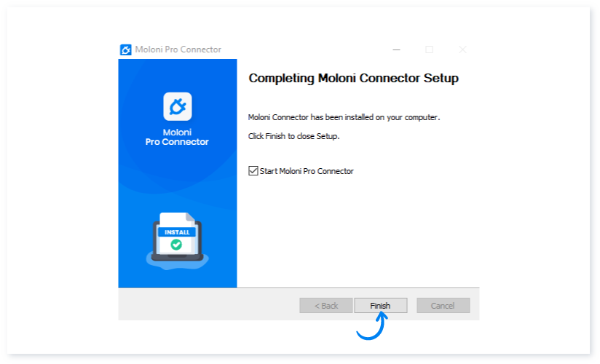Click the maximize window button
The image size is (600, 364).
tap(430, 50)
